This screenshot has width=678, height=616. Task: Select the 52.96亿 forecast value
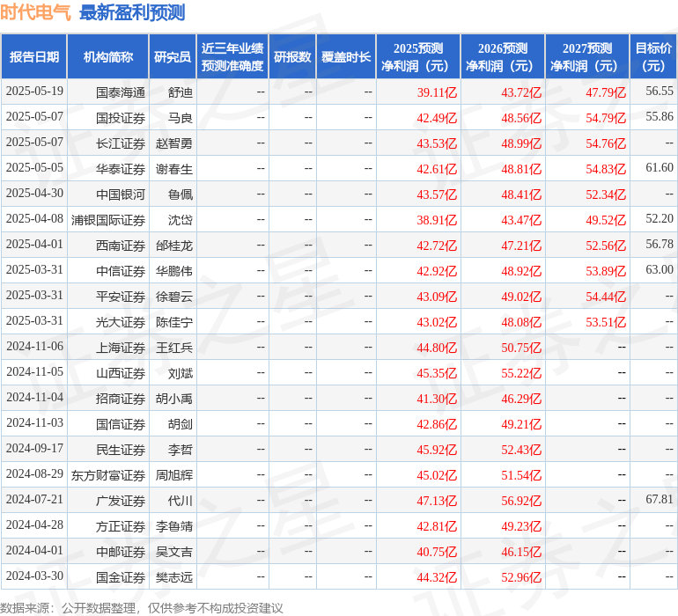[521, 577]
